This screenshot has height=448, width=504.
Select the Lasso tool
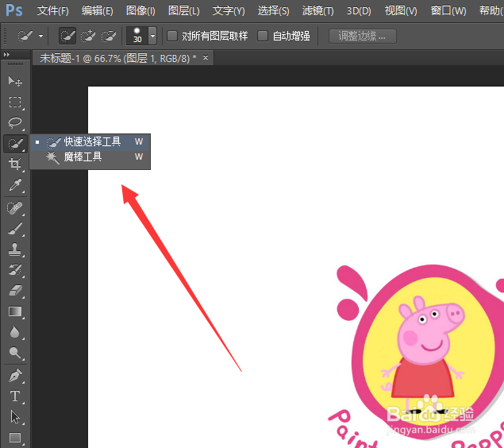pos(15,123)
